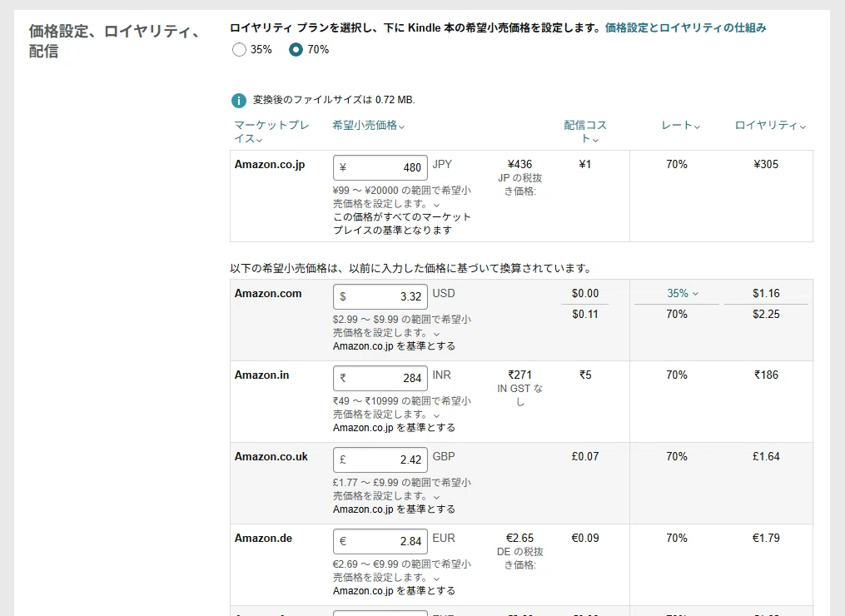Image resolution: width=845 pixels, height=616 pixels.
Task: Expand the $2.99 ～ $9.99 price range note
Action: (436, 334)
